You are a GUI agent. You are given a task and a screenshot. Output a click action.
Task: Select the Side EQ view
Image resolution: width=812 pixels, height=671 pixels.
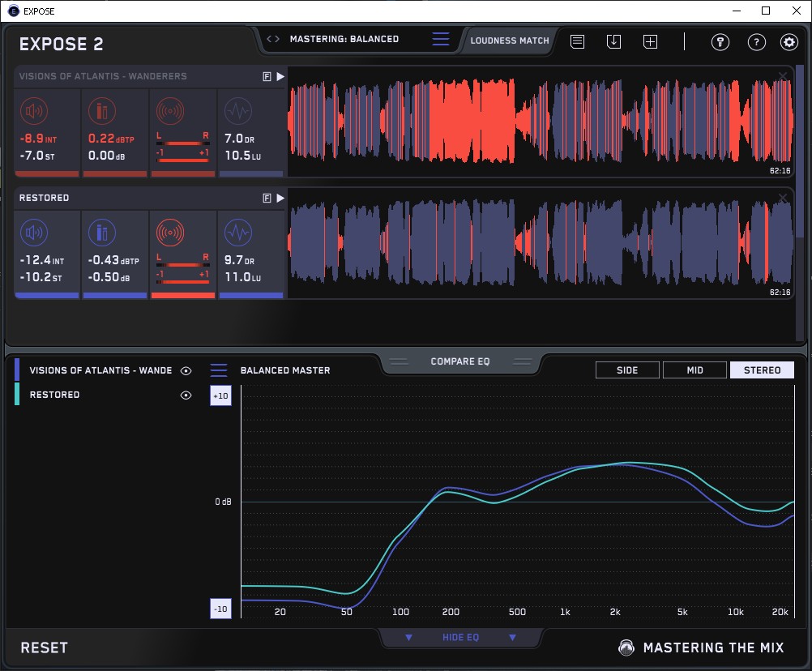627,370
